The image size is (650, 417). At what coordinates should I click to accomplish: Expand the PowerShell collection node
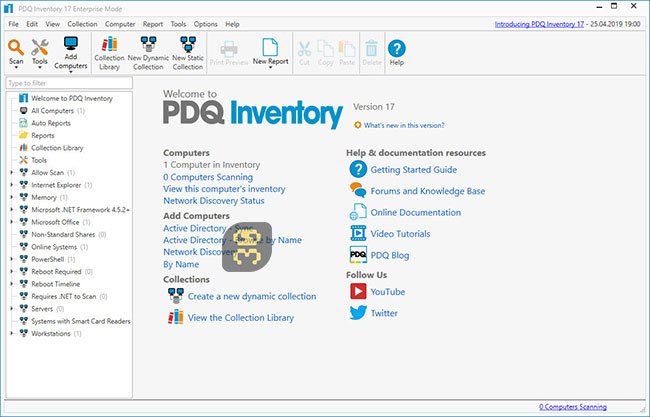click(x=12, y=259)
